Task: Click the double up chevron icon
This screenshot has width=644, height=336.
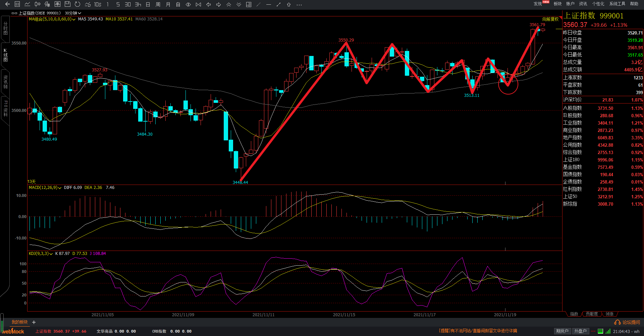Action: [229, 4]
